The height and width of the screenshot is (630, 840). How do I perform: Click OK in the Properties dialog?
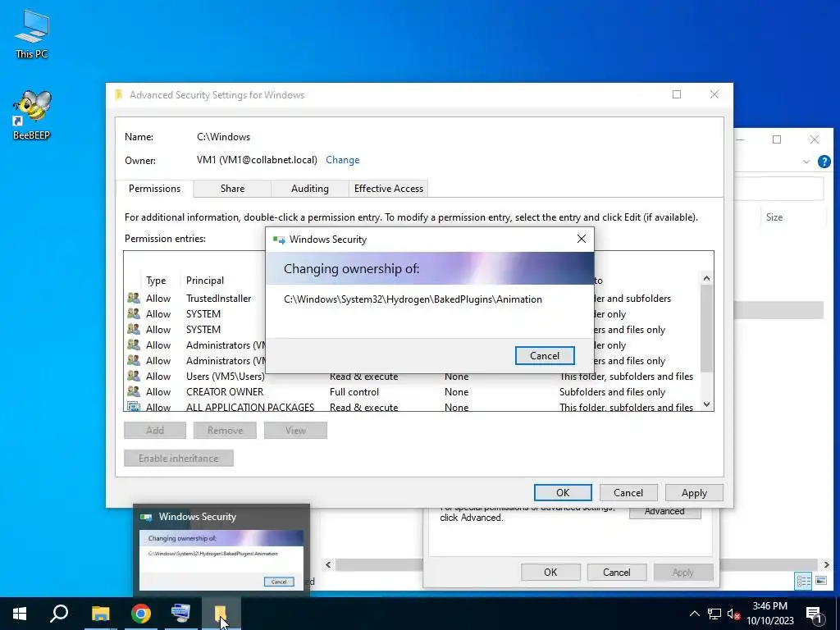tap(550, 572)
